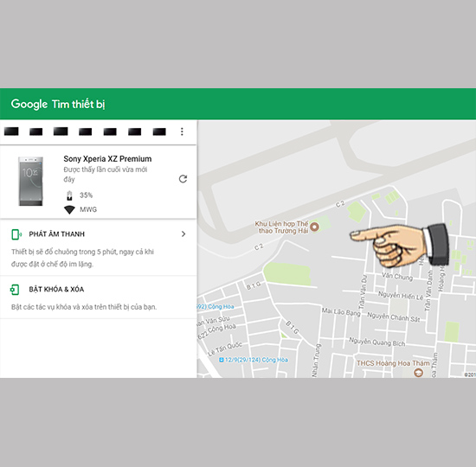Viewport: 476px width, 467px height.
Task: Click the Sony Xperia XZ Premium device name
Action: (107, 159)
